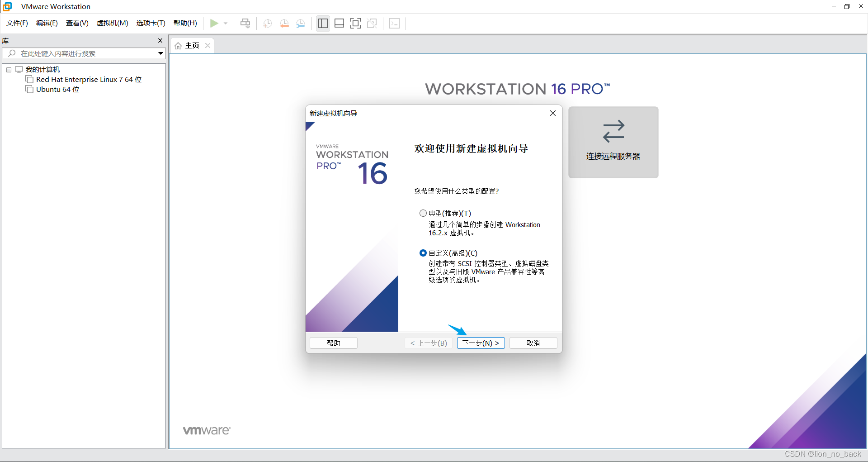Viewport: 868px width, 462px height.
Task: Collapse the 我的计算机 tree node
Action: 8,69
